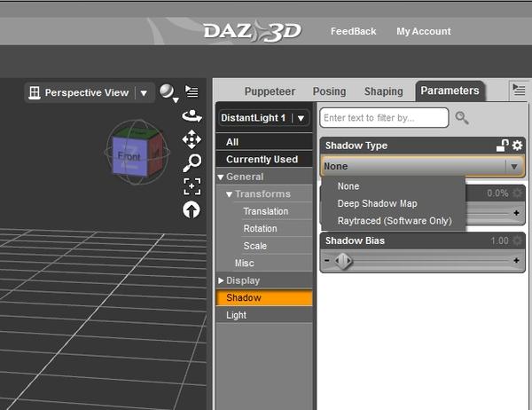Open the FeedBack link
The image size is (532, 410).
click(x=353, y=31)
